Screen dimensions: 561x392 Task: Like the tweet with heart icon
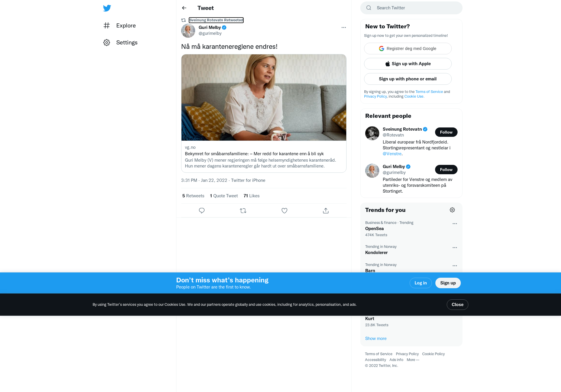pos(284,210)
